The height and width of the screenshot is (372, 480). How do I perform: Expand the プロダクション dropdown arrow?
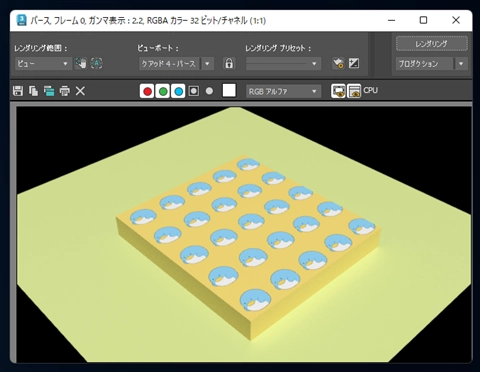[x=461, y=63]
